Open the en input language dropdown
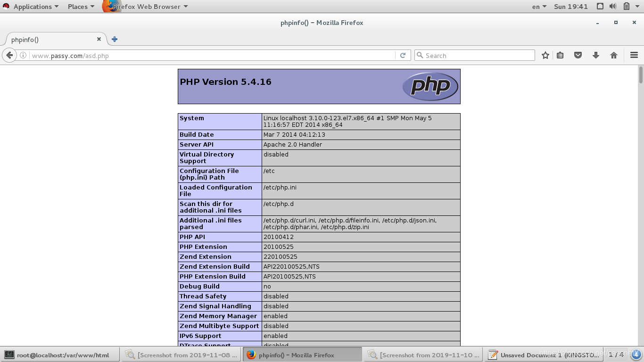The image size is (644, 362). pyautogui.click(x=539, y=7)
